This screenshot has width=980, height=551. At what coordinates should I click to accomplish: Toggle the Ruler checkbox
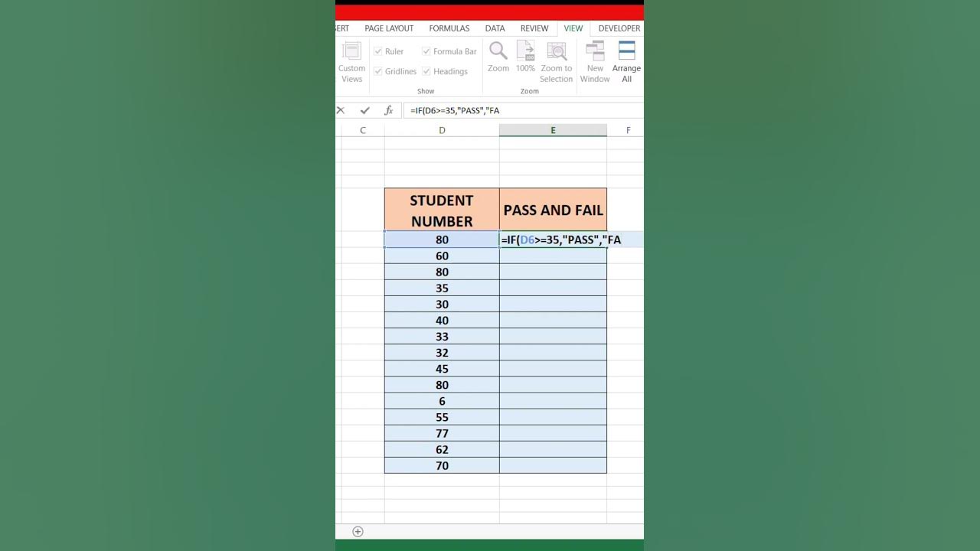(x=378, y=51)
